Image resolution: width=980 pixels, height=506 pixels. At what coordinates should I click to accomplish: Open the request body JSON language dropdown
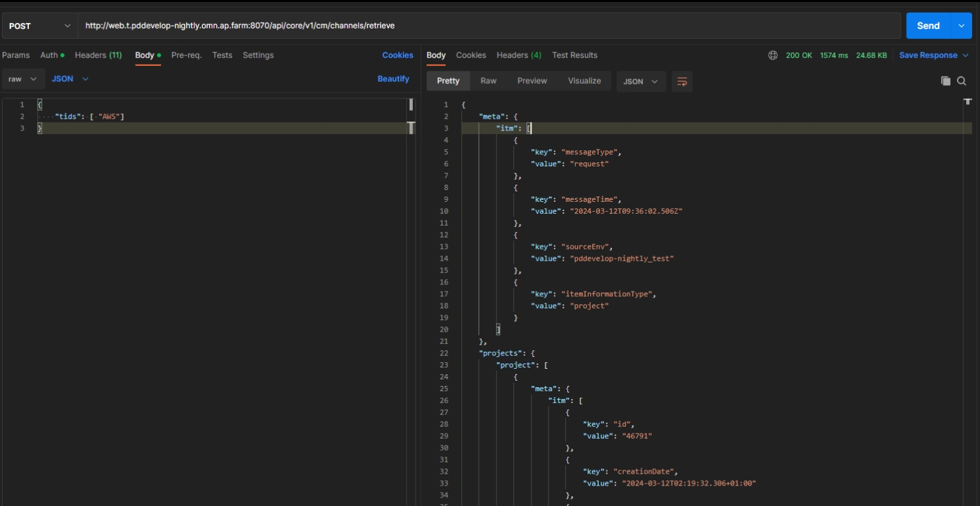pos(70,79)
